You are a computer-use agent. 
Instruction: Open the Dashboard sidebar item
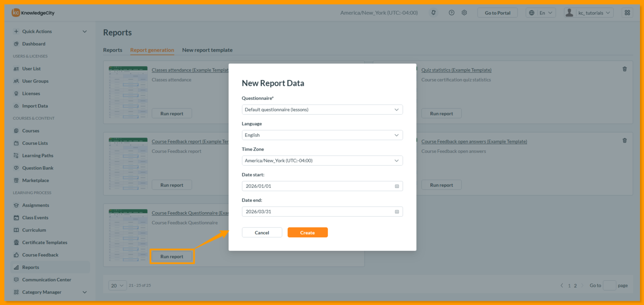point(34,44)
